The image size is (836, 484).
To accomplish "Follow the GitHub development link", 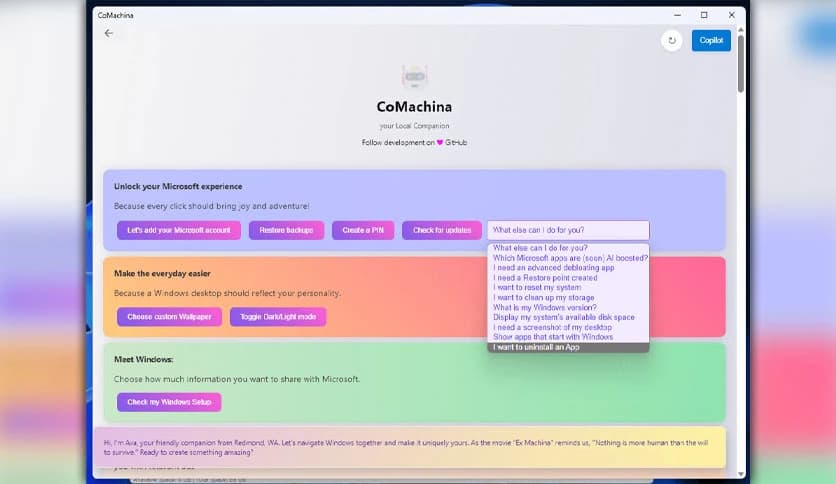I will tap(456, 143).
